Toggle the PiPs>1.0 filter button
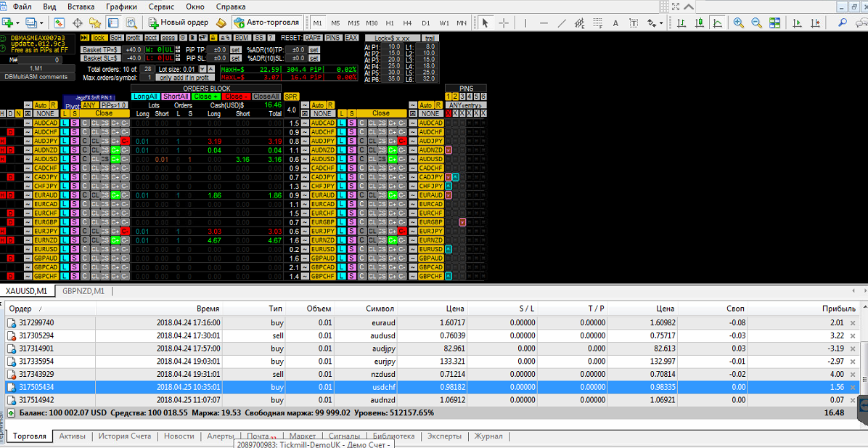 pyautogui.click(x=114, y=105)
